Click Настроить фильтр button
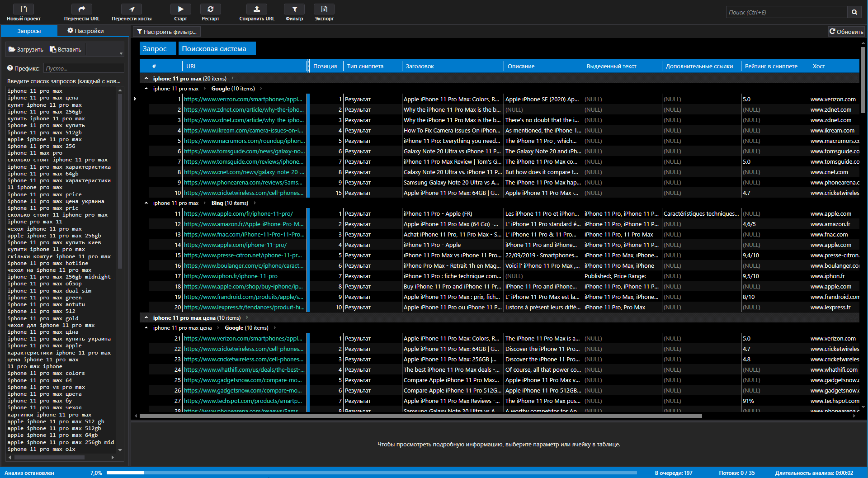This screenshot has height=478, width=868. 167,32
